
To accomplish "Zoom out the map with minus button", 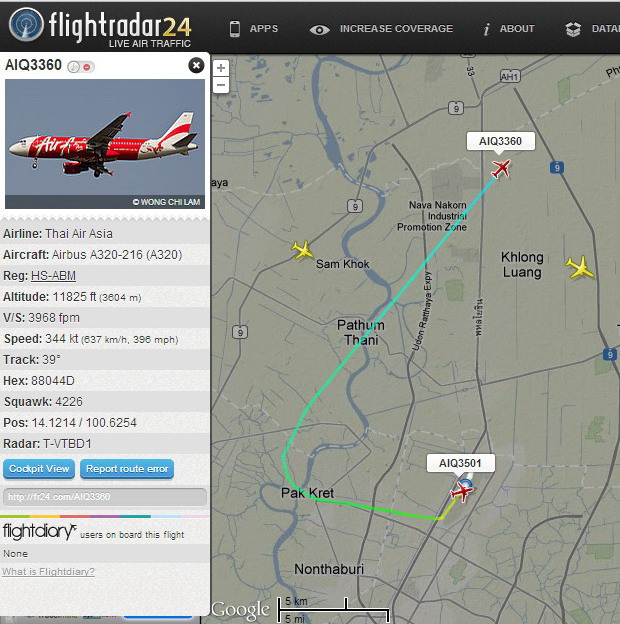I will [221, 85].
